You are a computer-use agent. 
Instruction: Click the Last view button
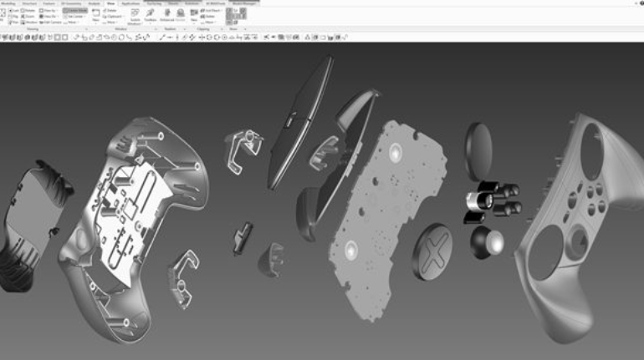tap(14, 11)
